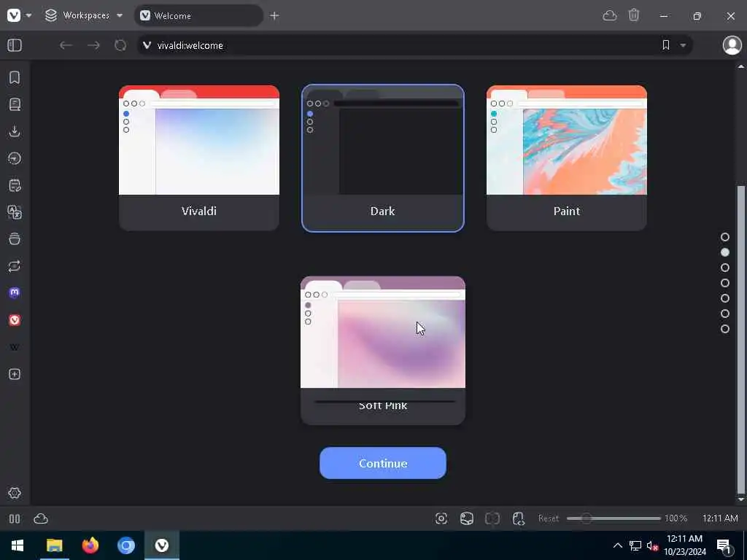This screenshot has width=747, height=560.
Task: Jump to fourth welcome step dot
Action: coord(725,283)
